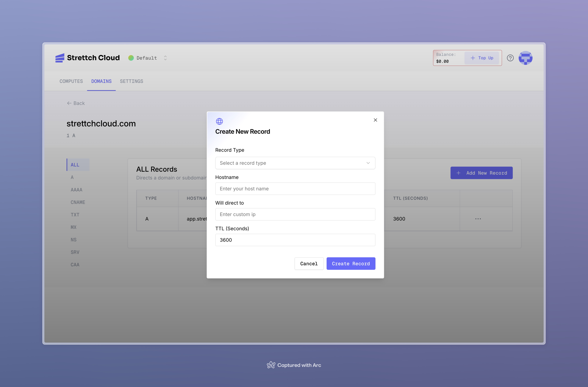Click the Strettch Cloud logo icon
This screenshot has height=387, width=588.
60,58
